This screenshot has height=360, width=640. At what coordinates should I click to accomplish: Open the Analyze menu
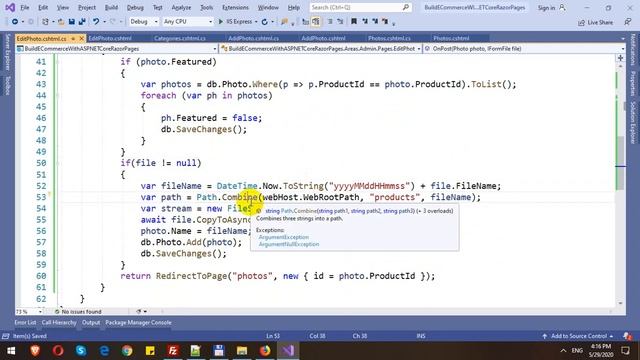click(x=181, y=8)
